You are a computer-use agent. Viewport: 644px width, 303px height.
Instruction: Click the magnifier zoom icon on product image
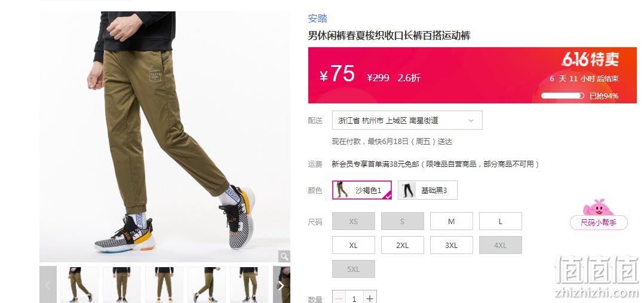tap(284, 256)
